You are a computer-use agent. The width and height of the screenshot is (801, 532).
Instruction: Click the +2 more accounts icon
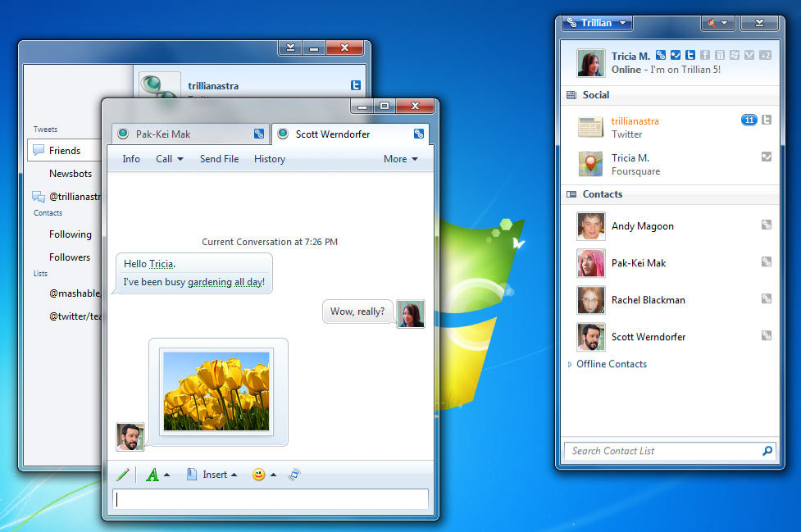point(765,56)
